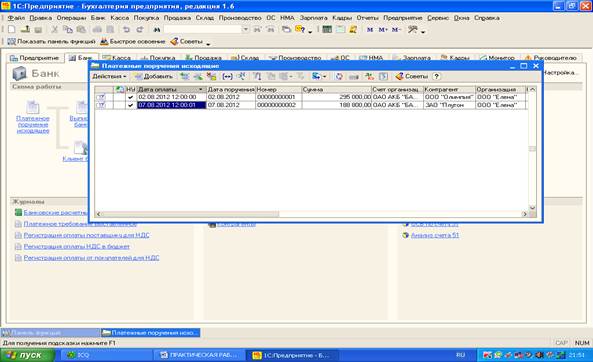Click the binoculars Find icon
The image size is (593, 362).
[157, 30]
